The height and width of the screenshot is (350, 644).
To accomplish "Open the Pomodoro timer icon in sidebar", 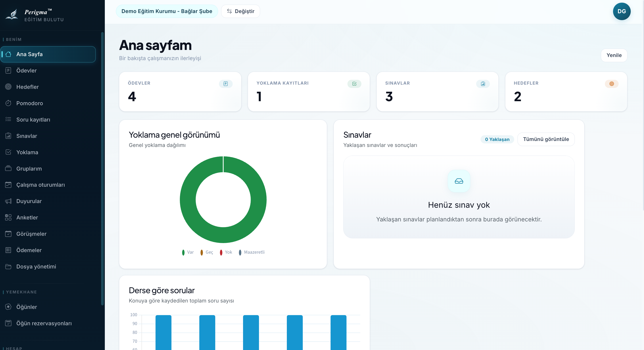I will (8, 103).
